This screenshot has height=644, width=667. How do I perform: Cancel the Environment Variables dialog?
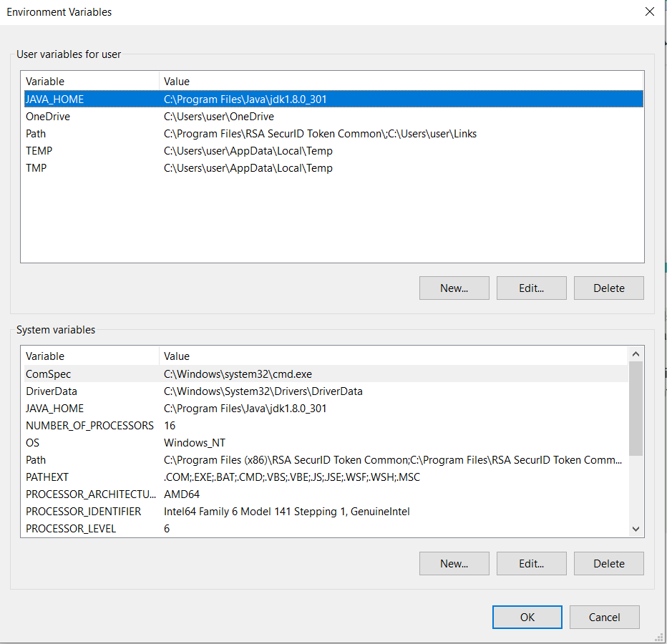tap(605, 618)
